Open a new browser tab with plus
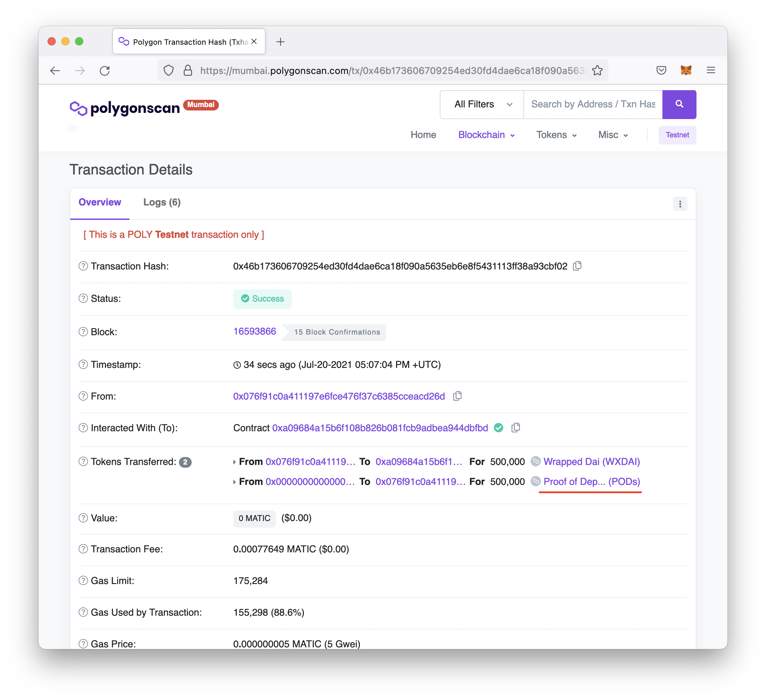766x700 pixels. pyautogui.click(x=280, y=42)
